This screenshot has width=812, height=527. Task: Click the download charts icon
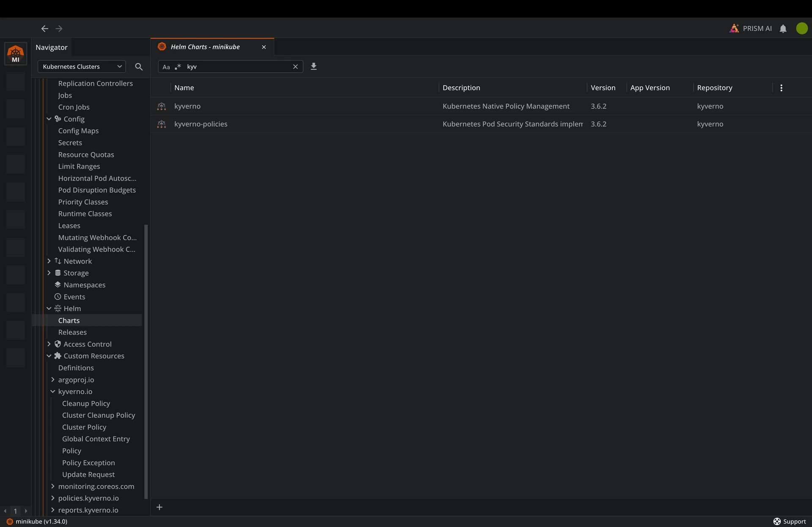[x=313, y=66]
